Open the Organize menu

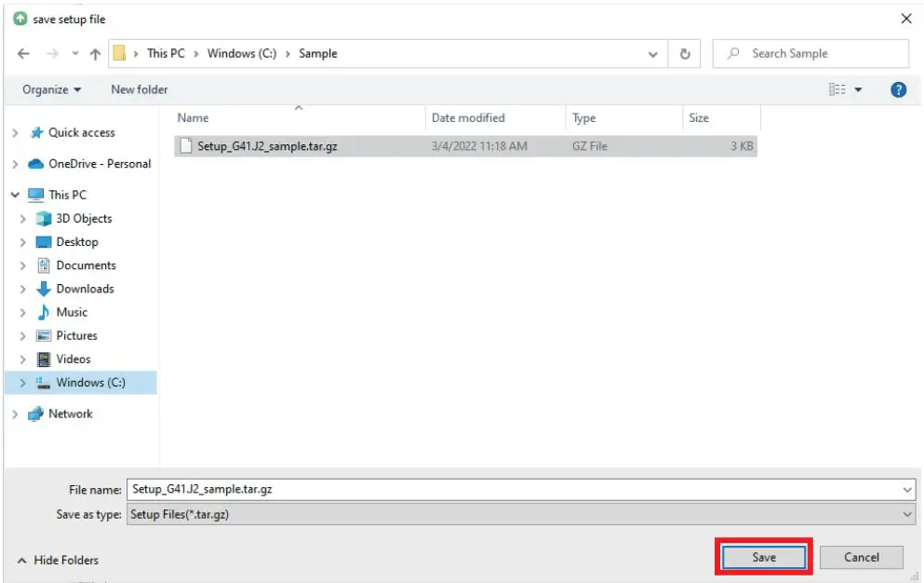[51, 89]
